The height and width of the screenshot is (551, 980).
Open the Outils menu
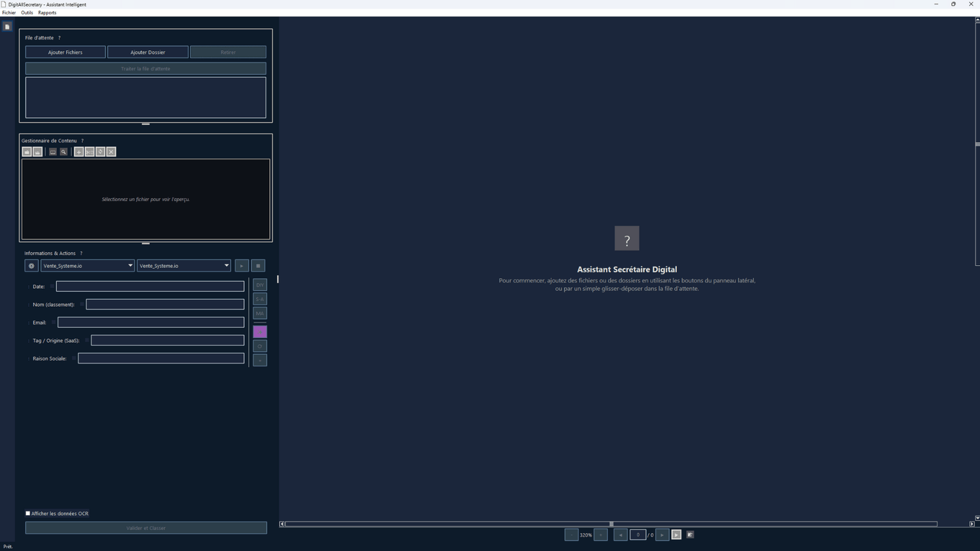(x=27, y=12)
